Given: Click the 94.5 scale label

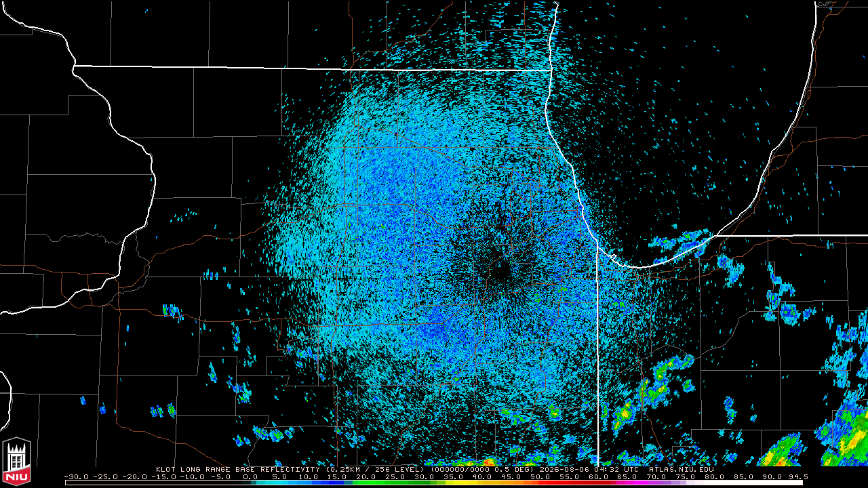Looking at the screenshot, I should (798, 477).
